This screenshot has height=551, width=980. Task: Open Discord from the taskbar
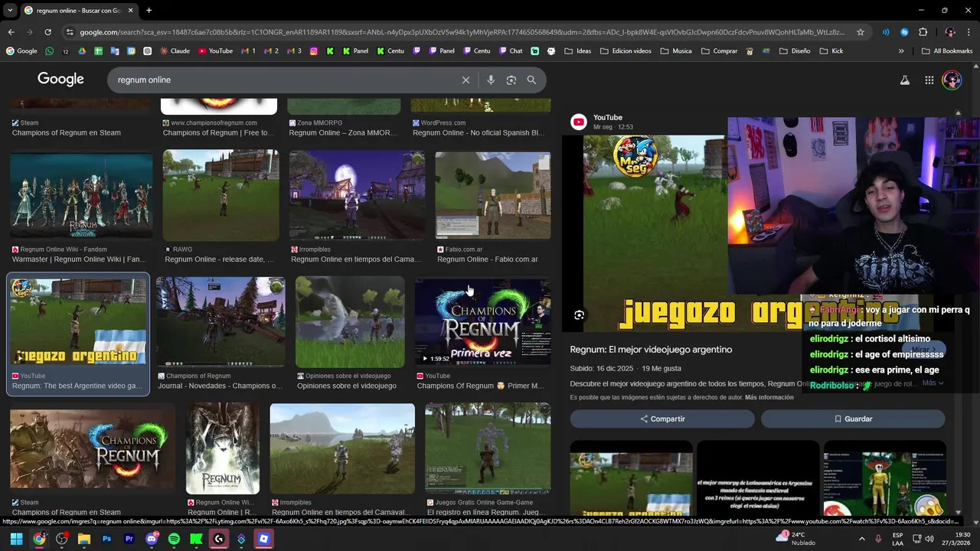coord(152,539)
